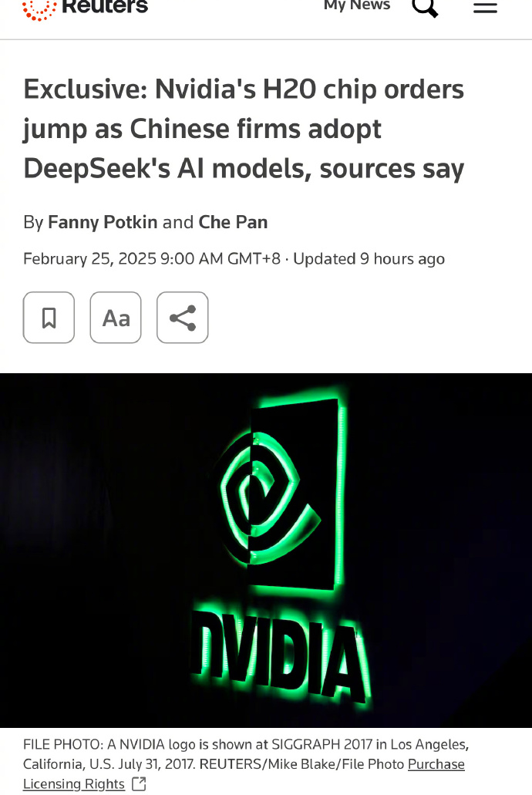Click the FILE PHOTO caption text
The height and width of the screenshot is (795, 532).
tap(245, 754)
